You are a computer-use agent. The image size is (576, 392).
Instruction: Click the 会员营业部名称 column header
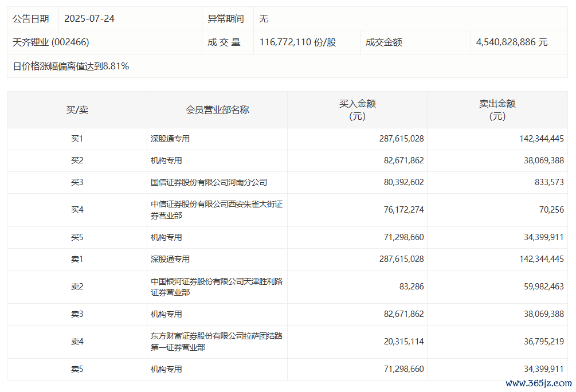[x=217, y=110]
